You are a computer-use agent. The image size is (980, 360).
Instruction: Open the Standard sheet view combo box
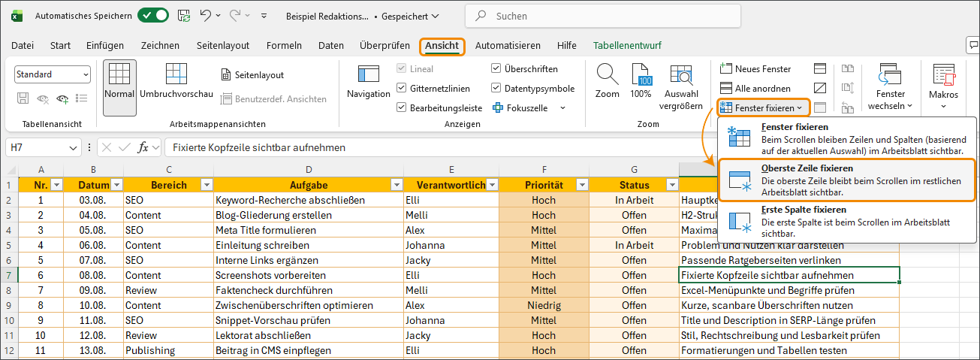coord(53,74)
